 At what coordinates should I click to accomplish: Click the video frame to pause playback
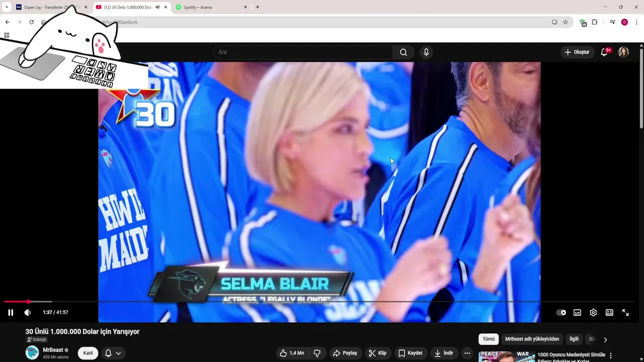pos(319,191)
